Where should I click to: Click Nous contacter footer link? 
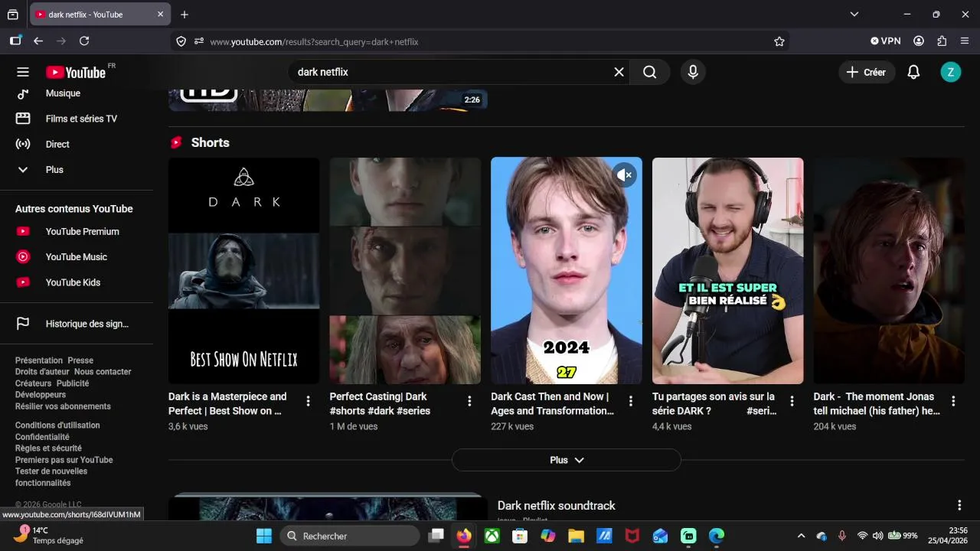point(103,372)
